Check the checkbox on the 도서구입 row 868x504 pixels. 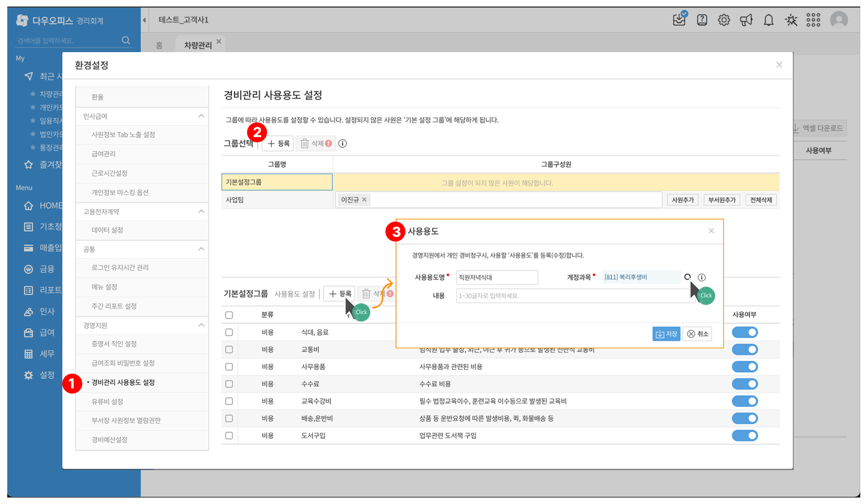[229, 435]
